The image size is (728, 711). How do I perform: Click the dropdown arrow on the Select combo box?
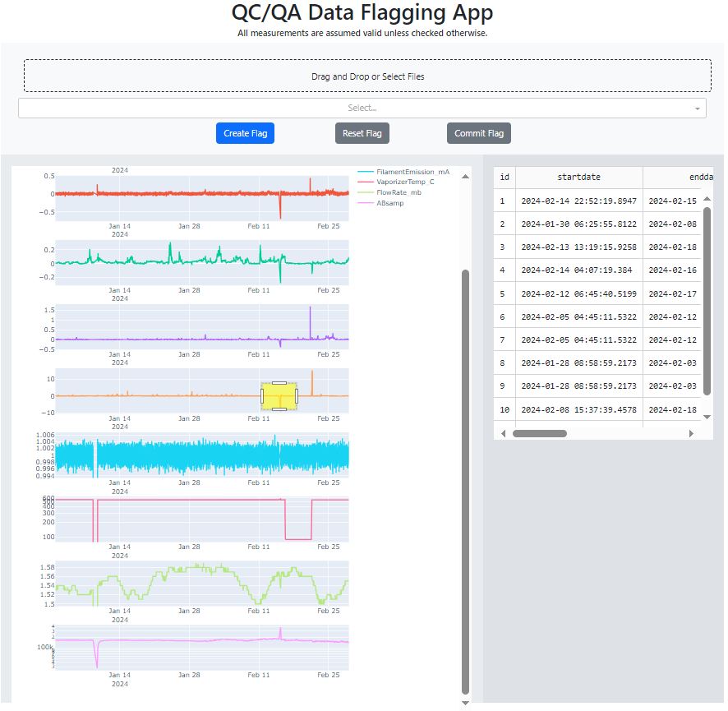(x=696, y=108)
